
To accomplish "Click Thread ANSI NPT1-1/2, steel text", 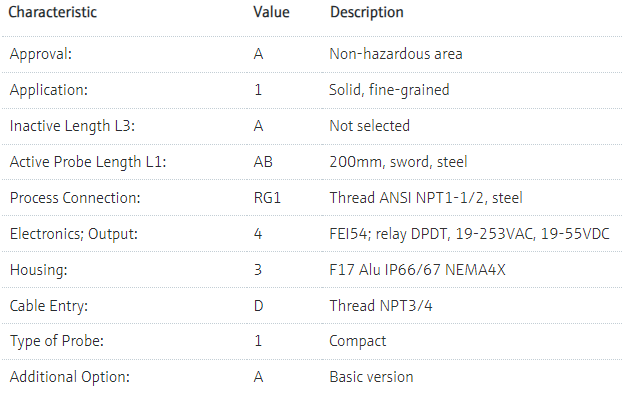I will pos(426,198).
